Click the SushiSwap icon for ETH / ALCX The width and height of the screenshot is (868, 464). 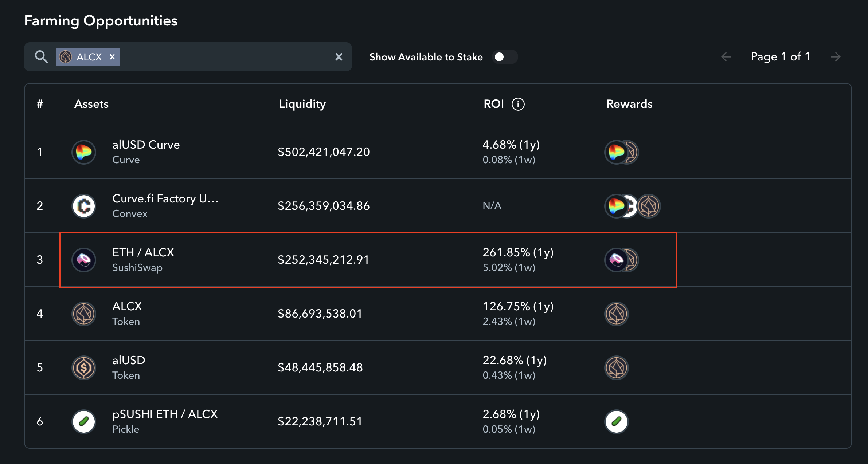coord(84,260)
